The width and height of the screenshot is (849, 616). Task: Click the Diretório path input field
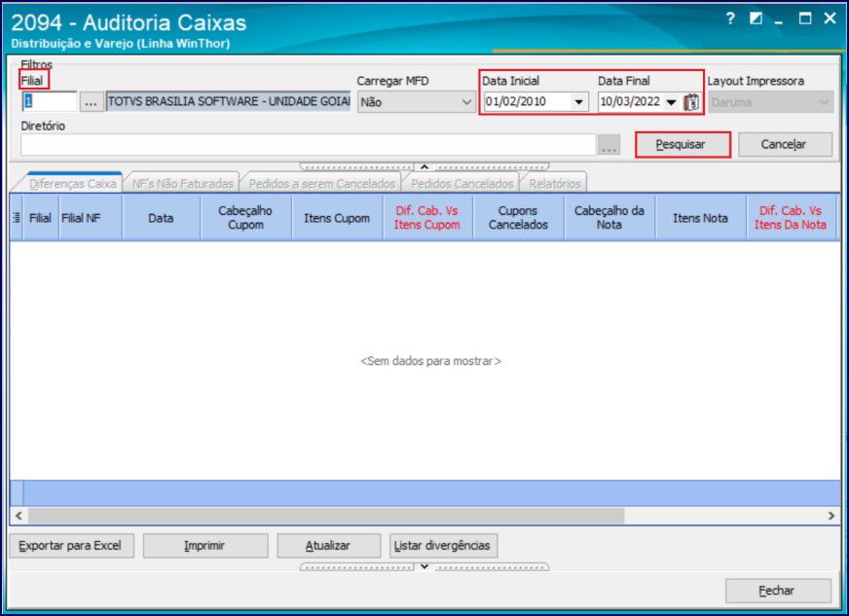pos(309,145)
